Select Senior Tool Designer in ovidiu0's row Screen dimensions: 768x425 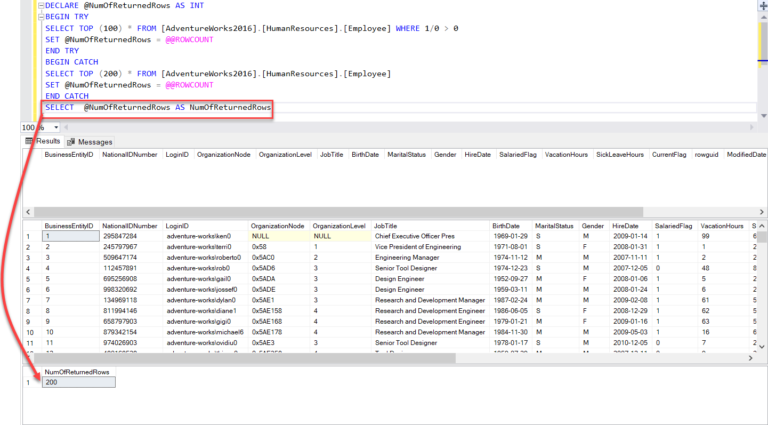(431, 343)
